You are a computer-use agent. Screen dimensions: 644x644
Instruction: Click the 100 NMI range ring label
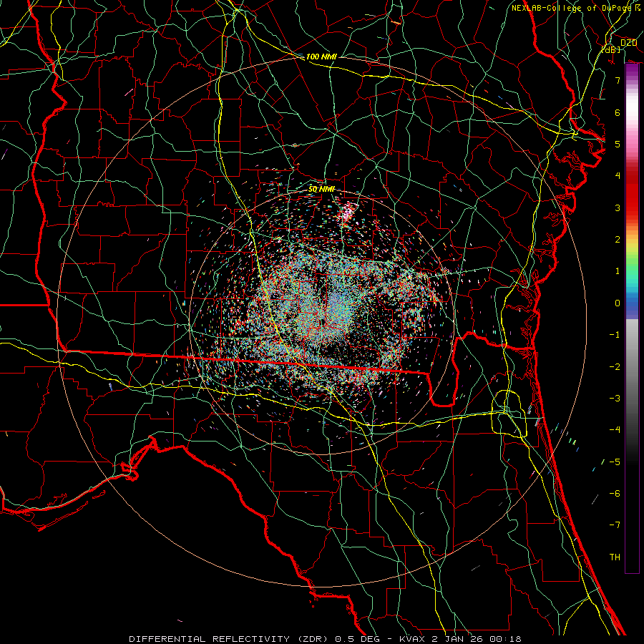point(321,57)
